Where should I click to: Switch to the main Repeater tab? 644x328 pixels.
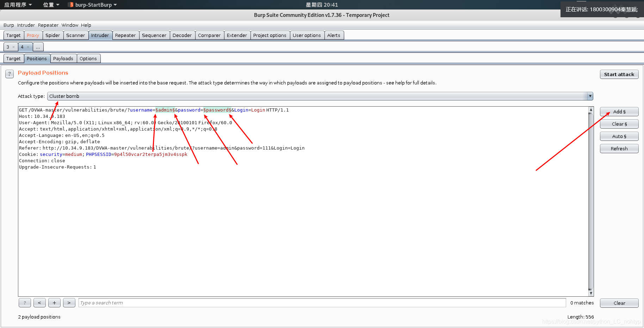click(x=125, y=35)
